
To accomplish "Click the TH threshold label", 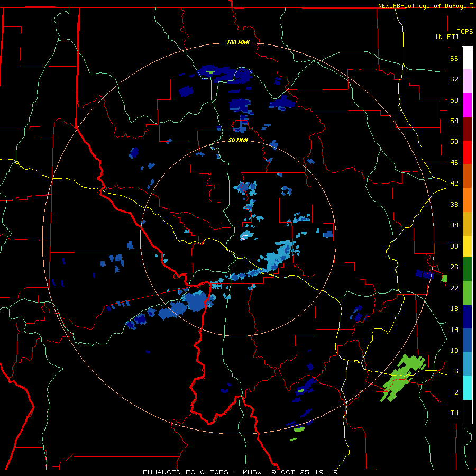I will (454, 413).
